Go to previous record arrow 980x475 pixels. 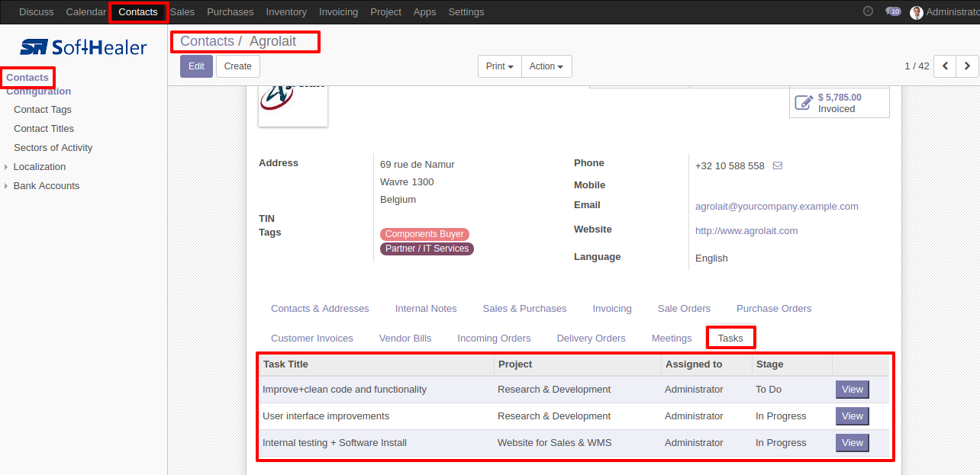(x=945, y=66)
